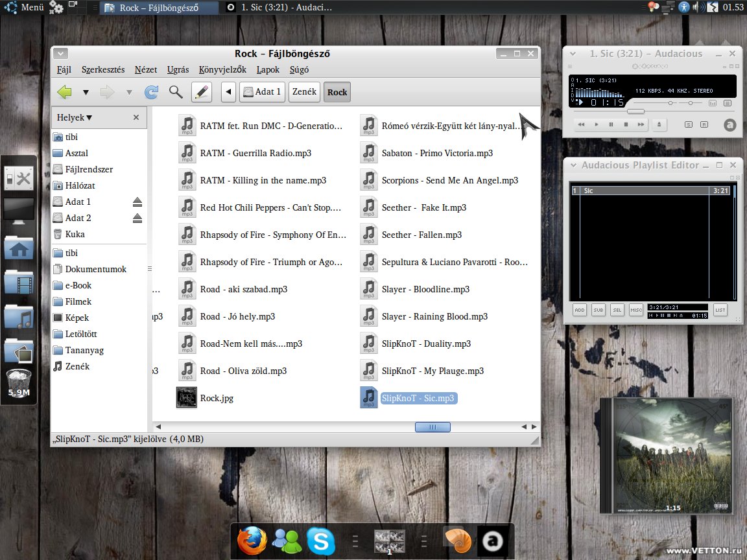Open the Helyek sidebar dropdown

tap(75, 117)
